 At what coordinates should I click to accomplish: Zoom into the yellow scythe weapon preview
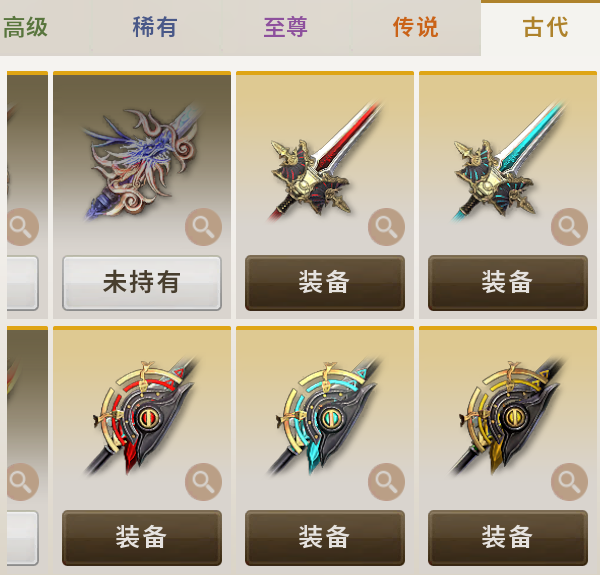tap(569, 482)
